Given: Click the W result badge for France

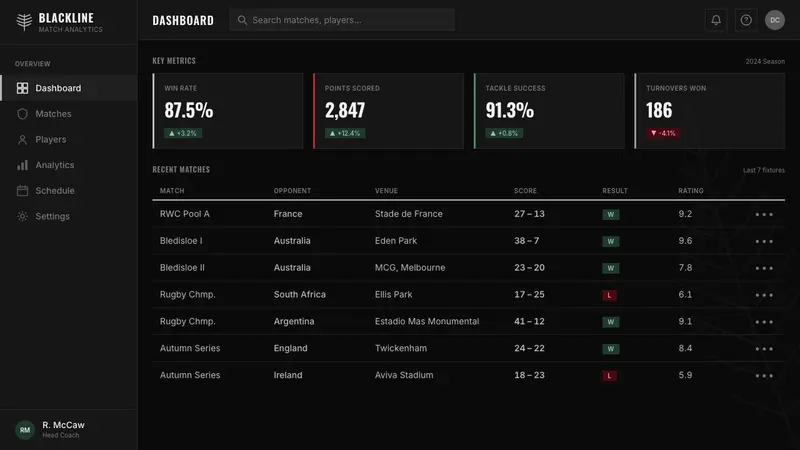Looking at the screenshot, I should (611, 214).
